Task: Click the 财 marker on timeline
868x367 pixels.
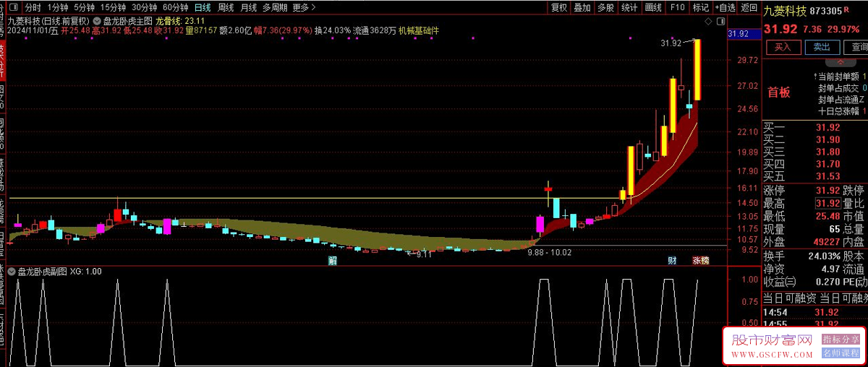Action: [x=672, y=260]
